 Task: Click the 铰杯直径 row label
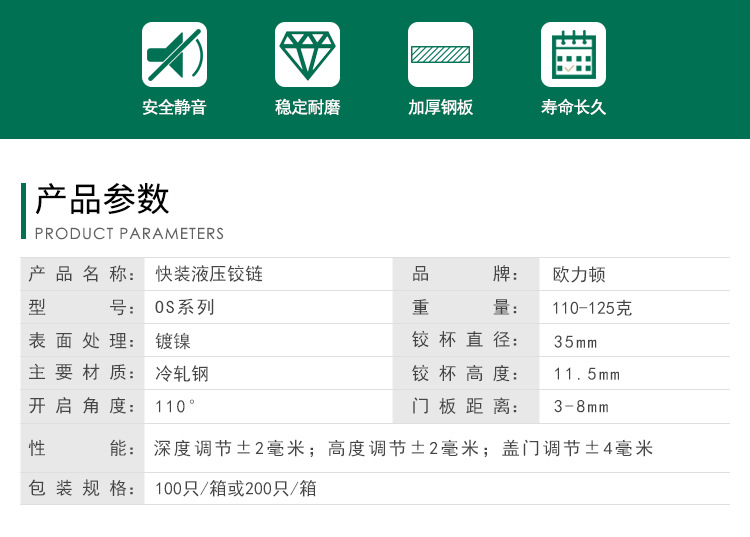coord(465,340)
